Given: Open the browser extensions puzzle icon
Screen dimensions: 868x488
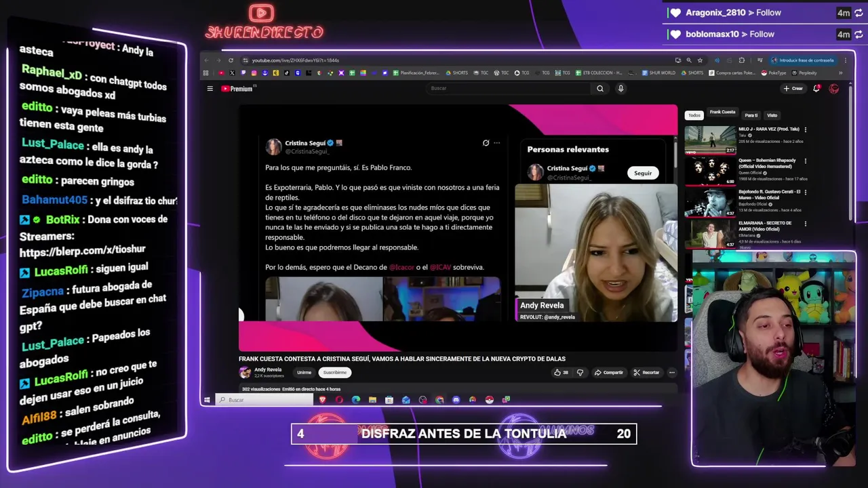Looking at the screenshot, I should [741, 60].
